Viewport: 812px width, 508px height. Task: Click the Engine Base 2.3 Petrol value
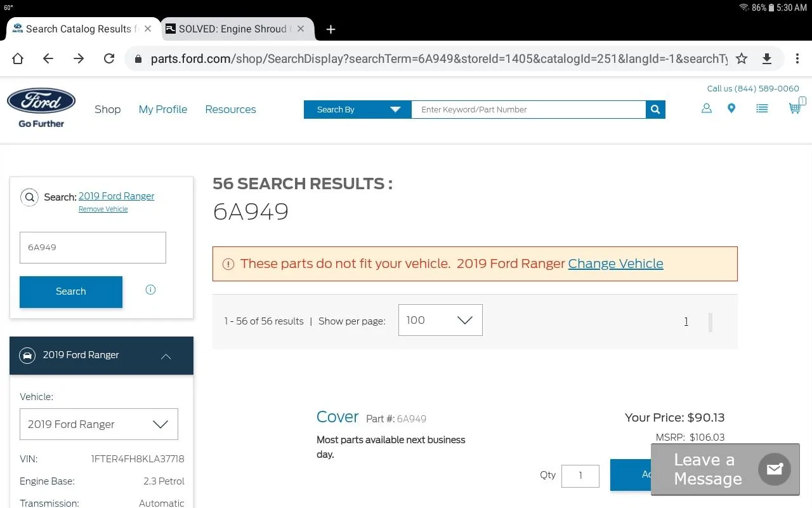pyautogui.click(x=164, y=481)
